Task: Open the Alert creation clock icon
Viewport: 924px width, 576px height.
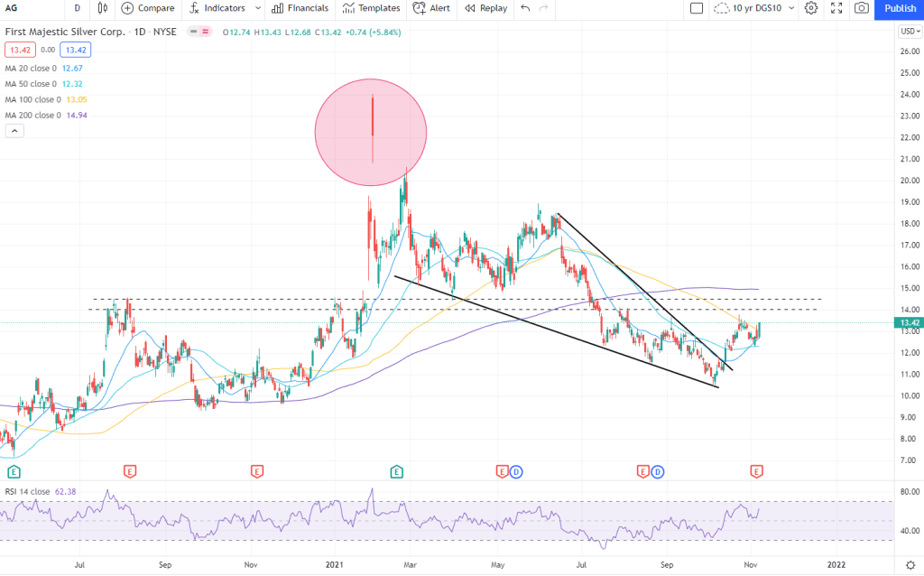Action: point(431,8)
